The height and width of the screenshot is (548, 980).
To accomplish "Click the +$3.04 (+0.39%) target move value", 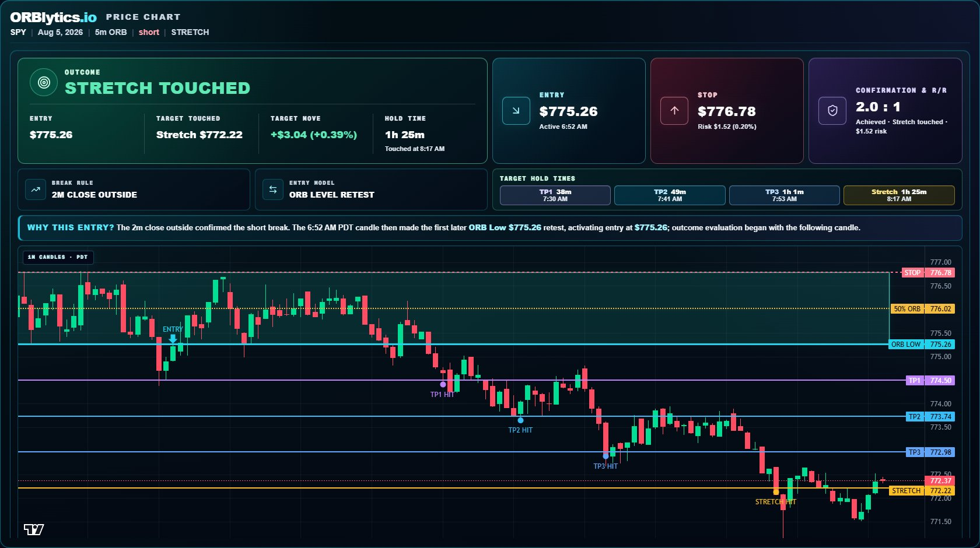I will (x=314, y=135).
